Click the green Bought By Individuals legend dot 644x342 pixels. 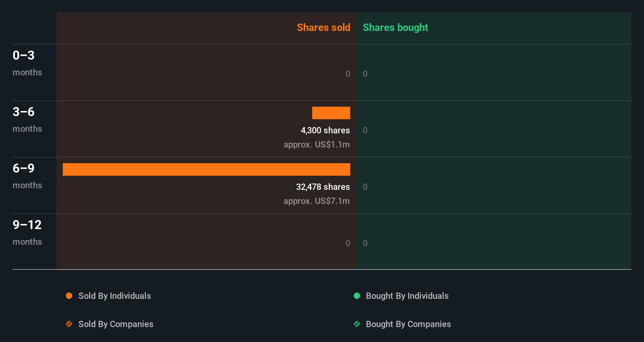coord(357,296)
